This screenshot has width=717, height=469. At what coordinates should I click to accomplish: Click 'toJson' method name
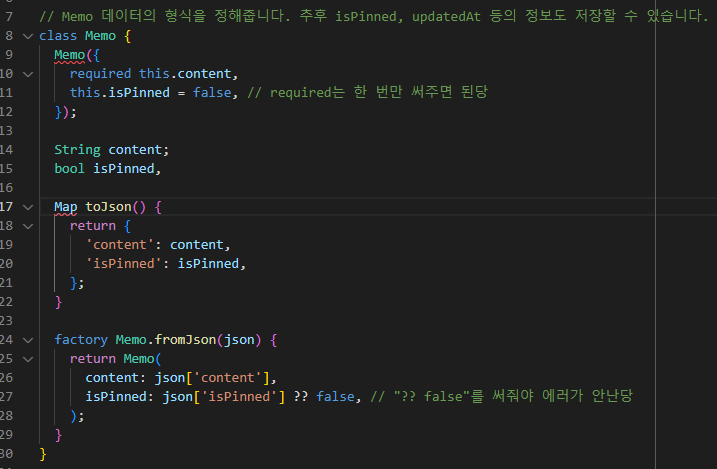pos(108,207)
